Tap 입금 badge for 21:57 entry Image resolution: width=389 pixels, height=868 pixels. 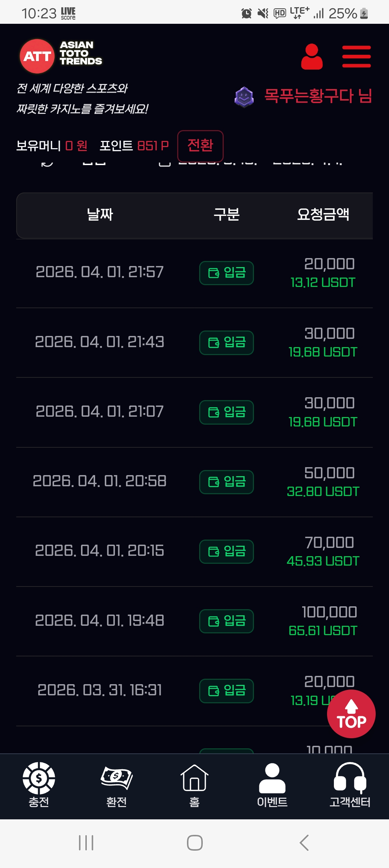(227, 273)
